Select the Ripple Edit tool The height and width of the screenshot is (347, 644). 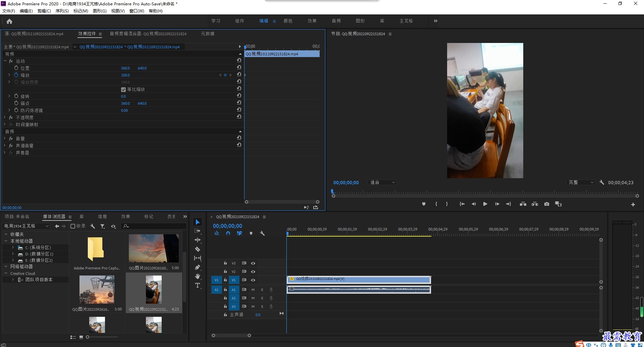tap(198, 240)
